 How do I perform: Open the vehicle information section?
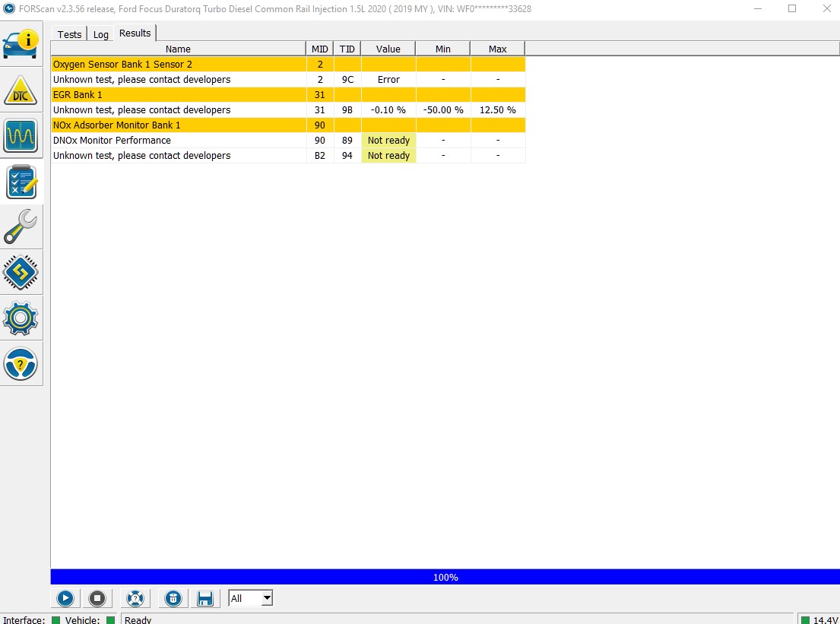coord(21,45)
